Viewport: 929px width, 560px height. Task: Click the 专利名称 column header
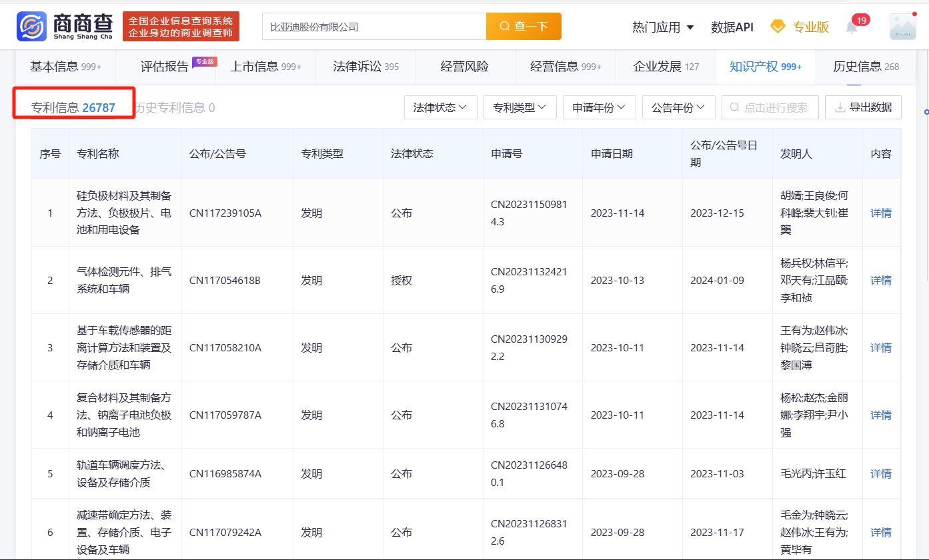(98, 153)
